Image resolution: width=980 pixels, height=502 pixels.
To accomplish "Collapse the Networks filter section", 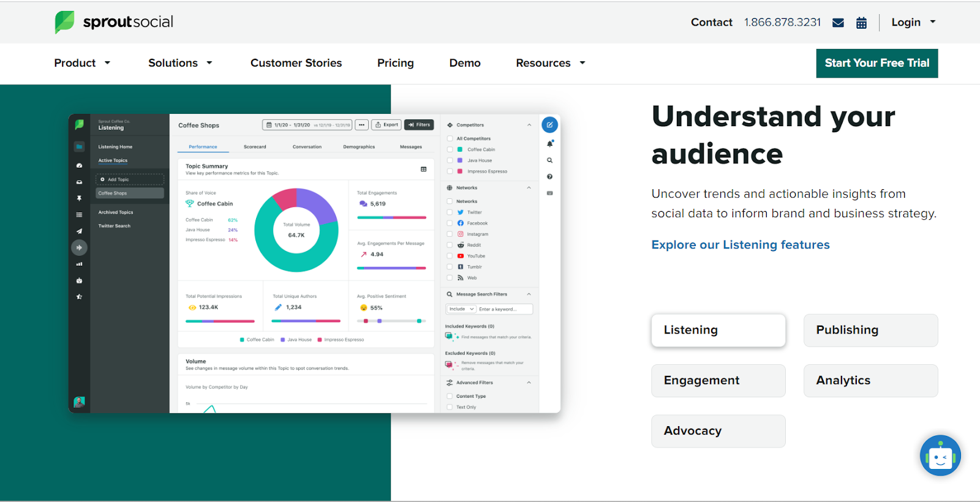I will pos(529,188).
